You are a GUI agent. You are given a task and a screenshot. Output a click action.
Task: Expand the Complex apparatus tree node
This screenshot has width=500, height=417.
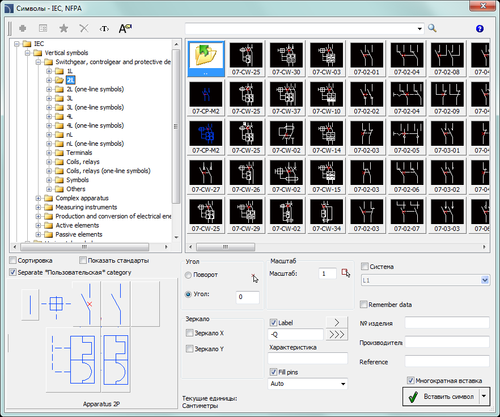[x=38, y=198]
